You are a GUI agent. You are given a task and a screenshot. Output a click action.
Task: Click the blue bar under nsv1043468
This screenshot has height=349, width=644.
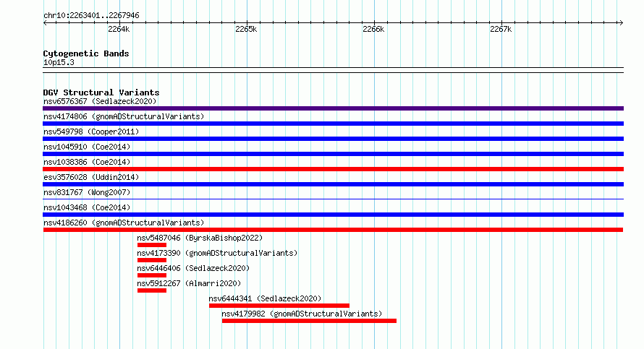pyautogui.click(x=333, y=215)
